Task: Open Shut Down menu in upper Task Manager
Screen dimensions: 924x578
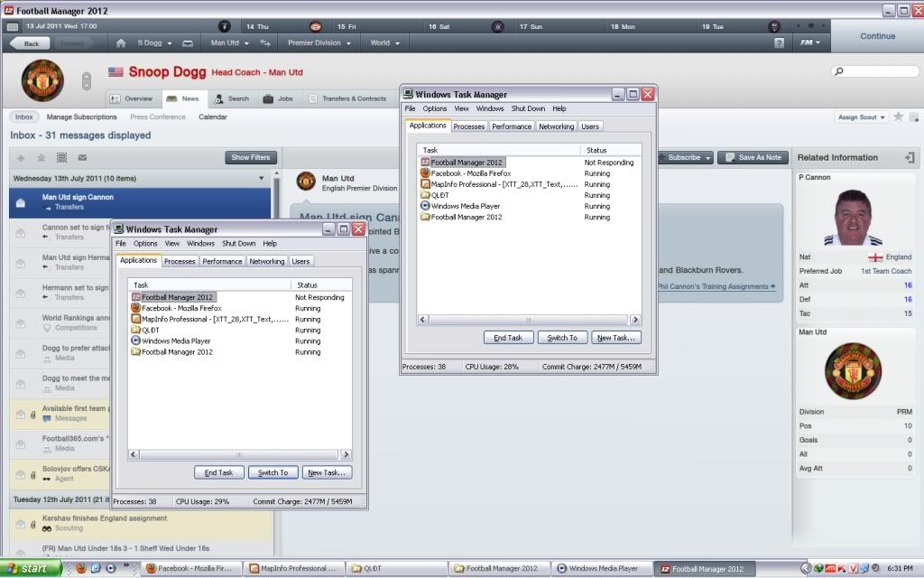Action: (x=528, y=108)
